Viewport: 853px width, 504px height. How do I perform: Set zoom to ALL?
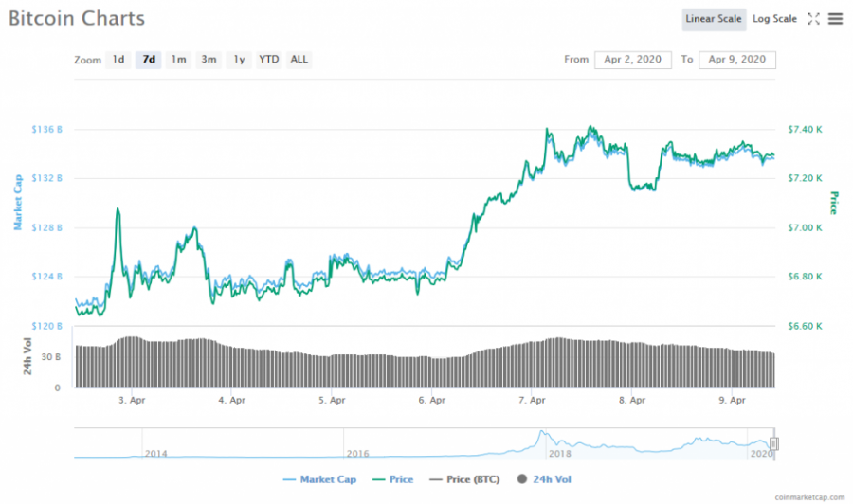click(299, 60)
